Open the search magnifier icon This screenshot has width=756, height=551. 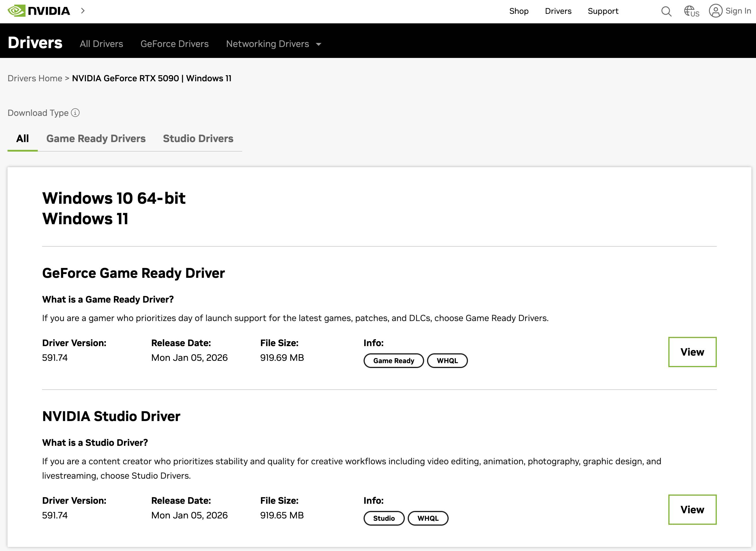(666, 11)
